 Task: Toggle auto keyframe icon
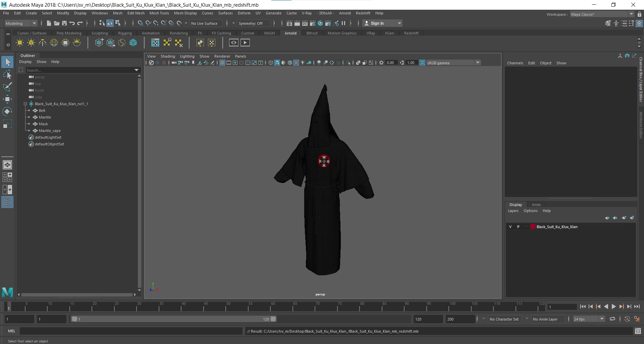point(627,319)
